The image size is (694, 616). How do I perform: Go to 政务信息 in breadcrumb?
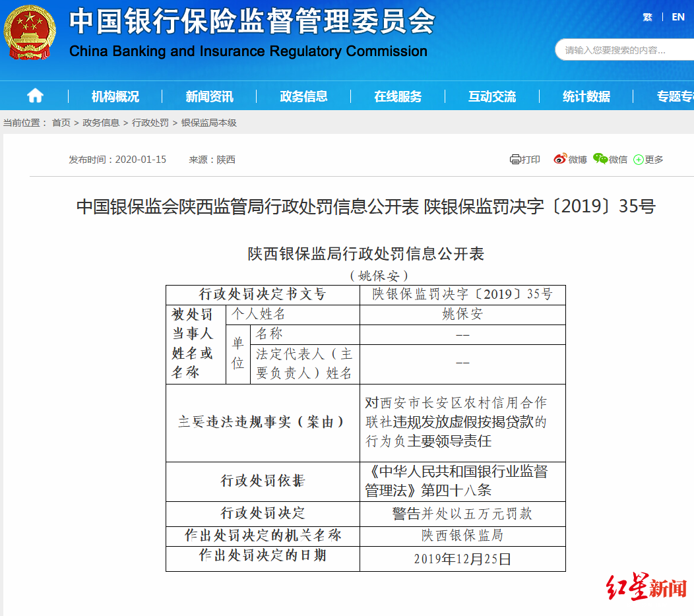pyautogui.click(x=101, y=123)
